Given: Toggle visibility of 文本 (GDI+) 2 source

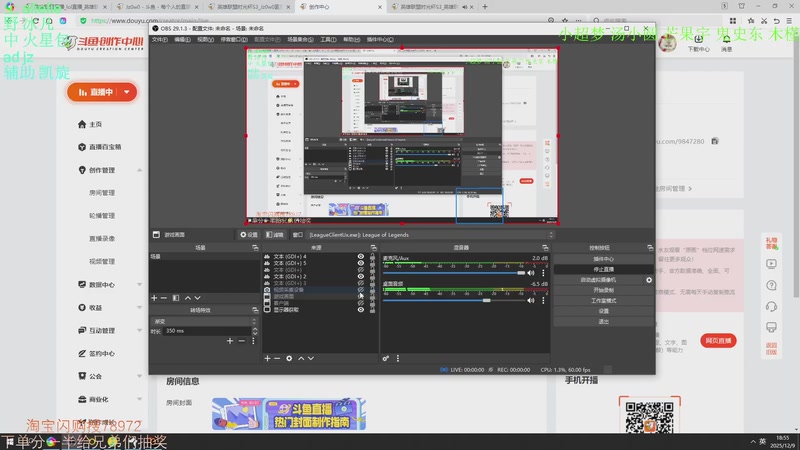Looking at the screenshot, I should click(x=361, y=277).
